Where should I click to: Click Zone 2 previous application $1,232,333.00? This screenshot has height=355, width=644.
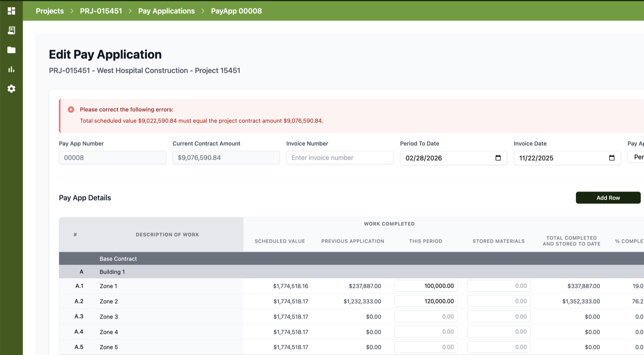pos(362,301)
